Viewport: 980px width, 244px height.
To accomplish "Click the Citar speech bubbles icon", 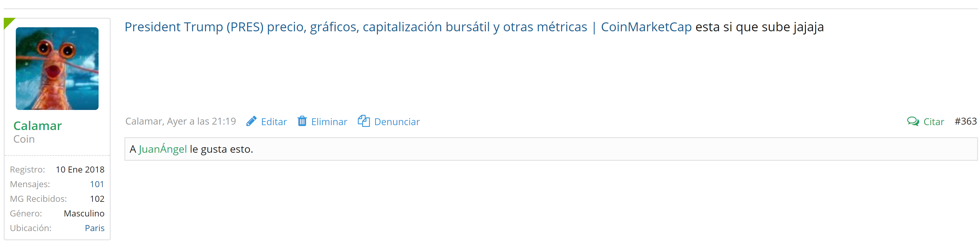I will (x=913, y=121).
